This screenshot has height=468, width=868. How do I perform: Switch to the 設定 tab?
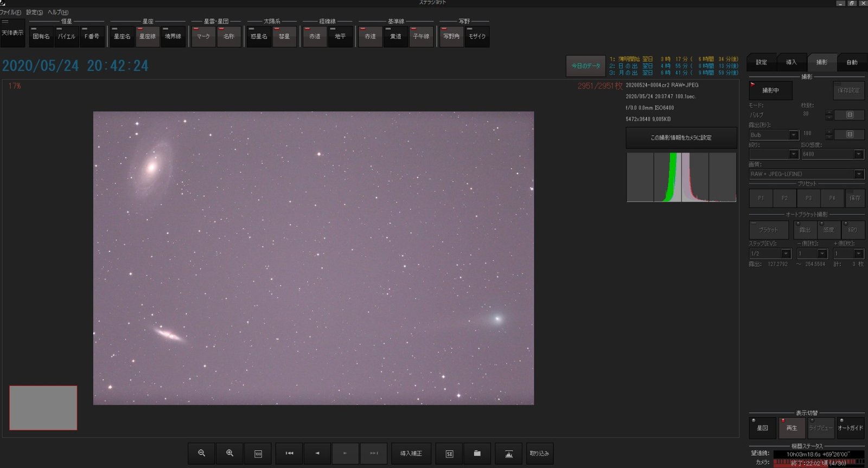point(762,62)
